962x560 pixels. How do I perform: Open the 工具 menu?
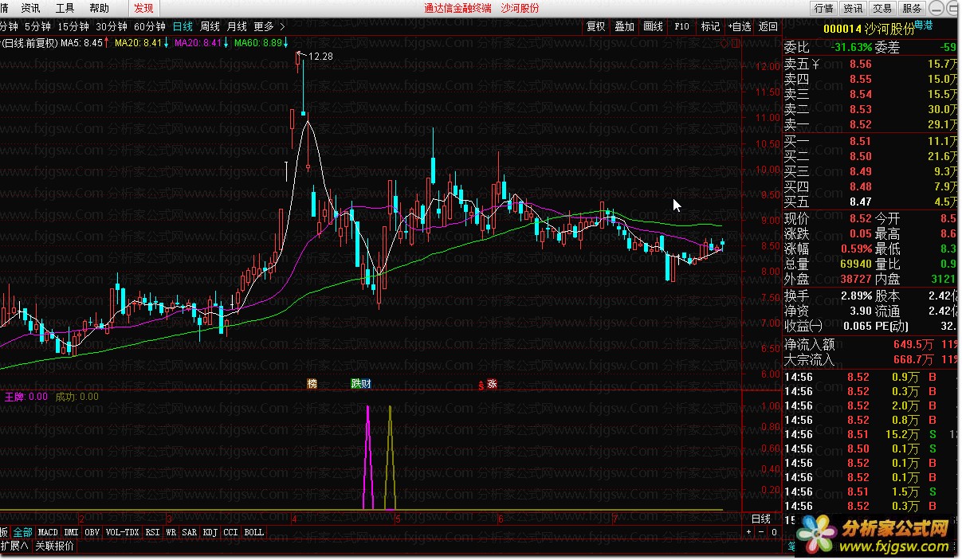[65, 8]
